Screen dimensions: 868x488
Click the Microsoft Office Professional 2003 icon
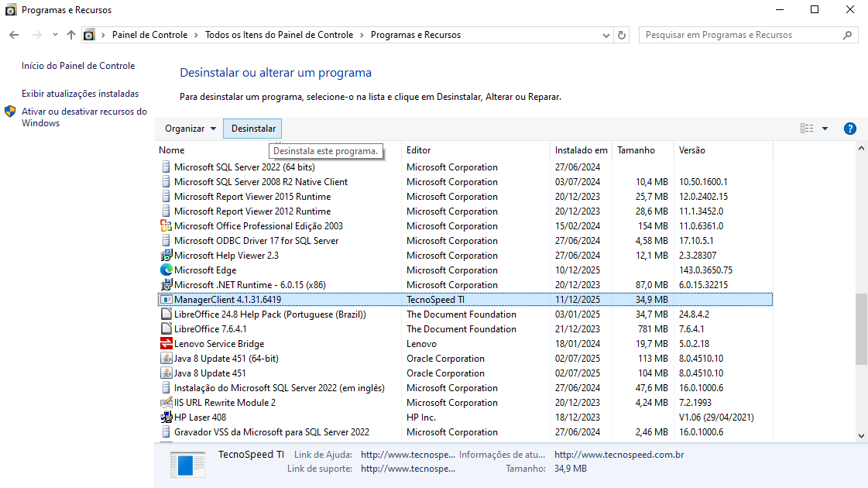coord(166,226)
